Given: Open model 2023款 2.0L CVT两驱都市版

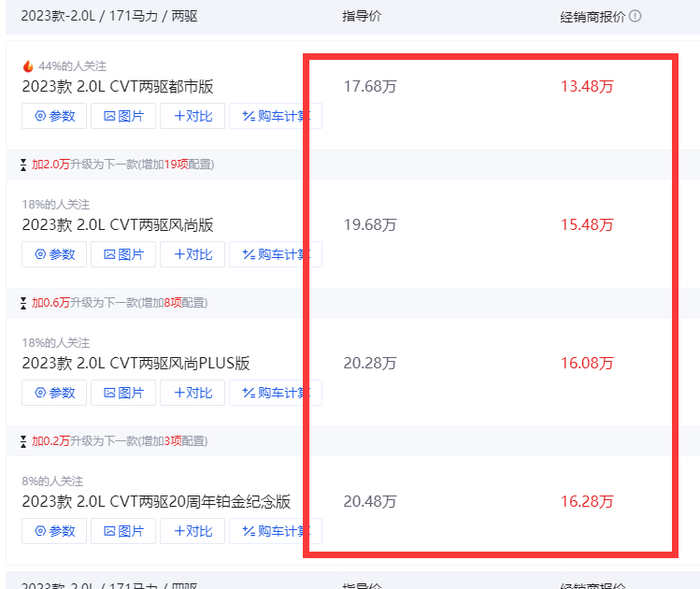Looking at the screenshot, I should [x=118, y=87].
